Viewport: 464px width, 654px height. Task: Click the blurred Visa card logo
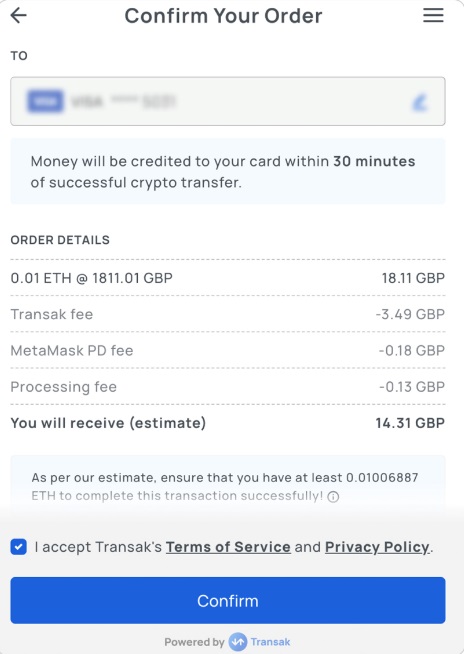(45, 101)
